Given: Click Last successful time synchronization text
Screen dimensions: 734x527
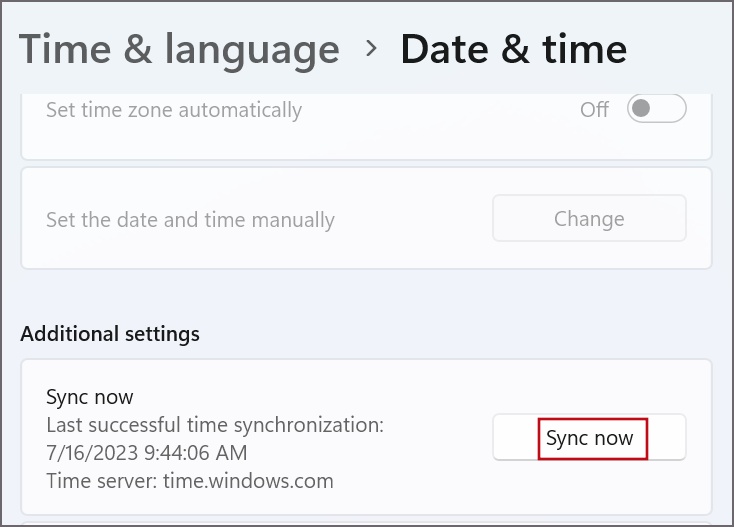Looking at the screenshot, I should (215, 425).
